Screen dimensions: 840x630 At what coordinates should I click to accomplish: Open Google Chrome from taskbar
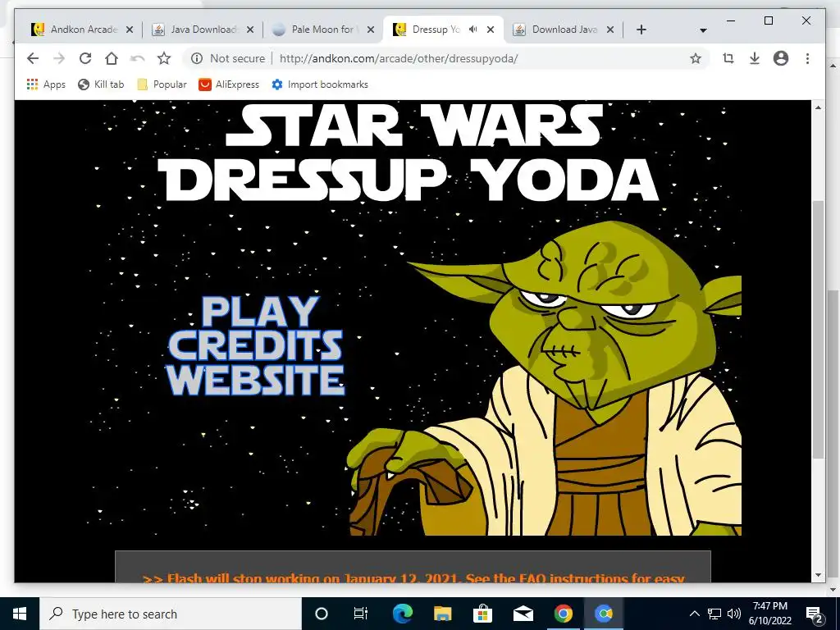coord(563,614)
